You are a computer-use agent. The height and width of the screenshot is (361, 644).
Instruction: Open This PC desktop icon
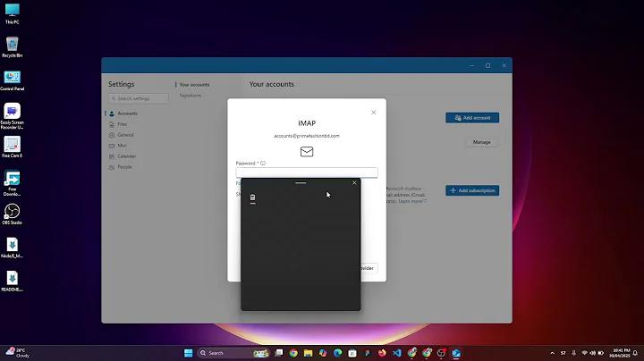pos(12,13)
